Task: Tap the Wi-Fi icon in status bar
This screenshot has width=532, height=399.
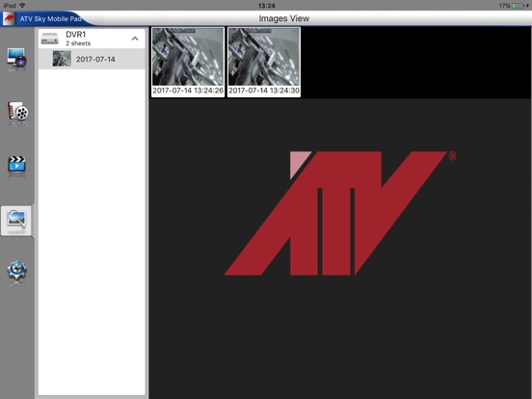Action: coord(22,6)
